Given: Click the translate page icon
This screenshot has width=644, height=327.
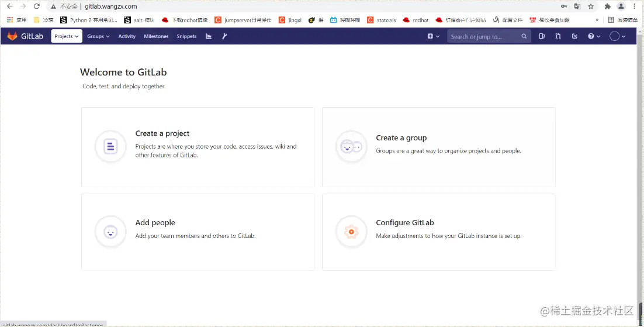Looking at the screenshot, I should [x=577, y=6].
